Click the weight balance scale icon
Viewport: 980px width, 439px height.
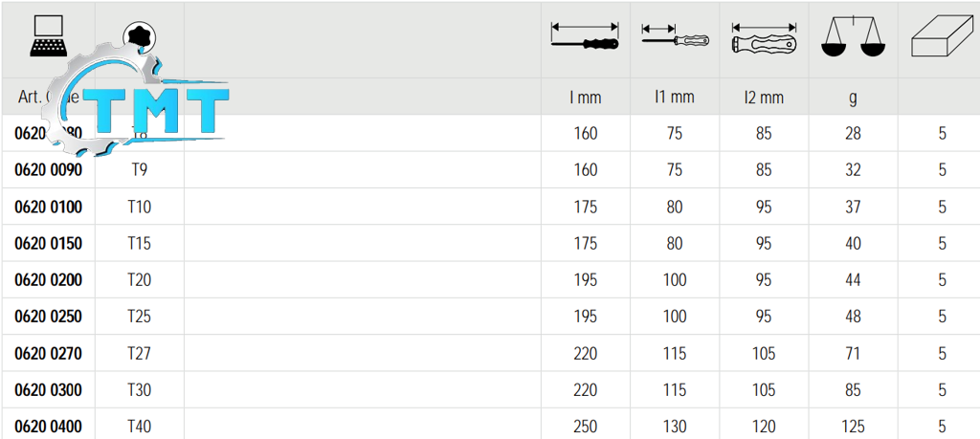tap(853, 38)
